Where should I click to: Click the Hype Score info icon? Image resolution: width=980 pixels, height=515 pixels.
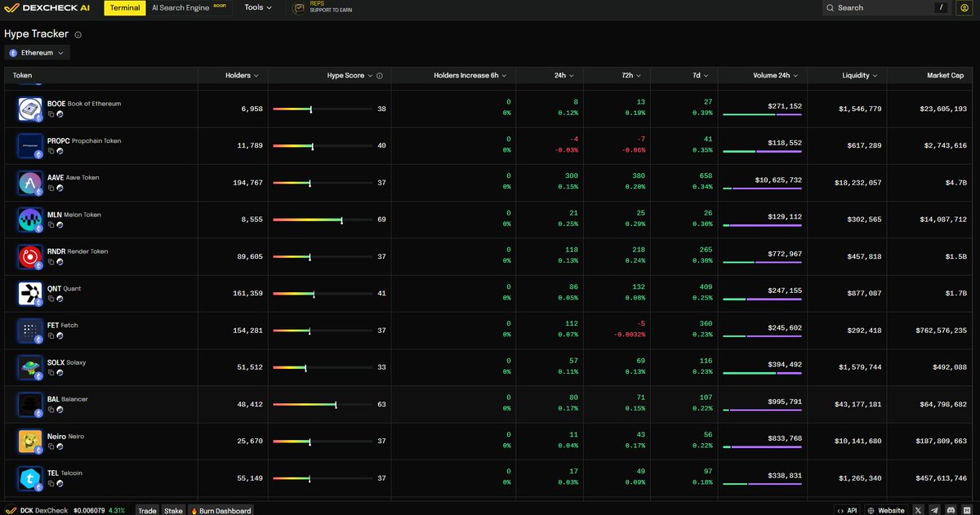(x=380, y=75)
